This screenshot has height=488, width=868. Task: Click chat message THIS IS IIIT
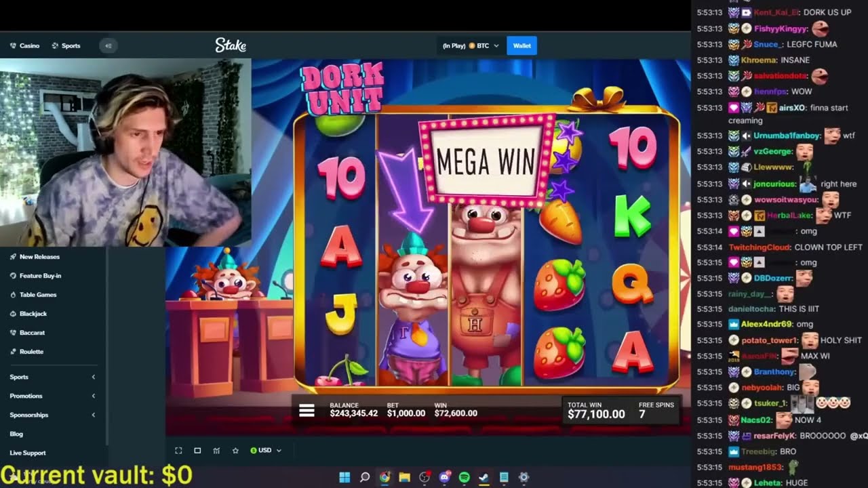pyautogui.click(x=799, y=309)
